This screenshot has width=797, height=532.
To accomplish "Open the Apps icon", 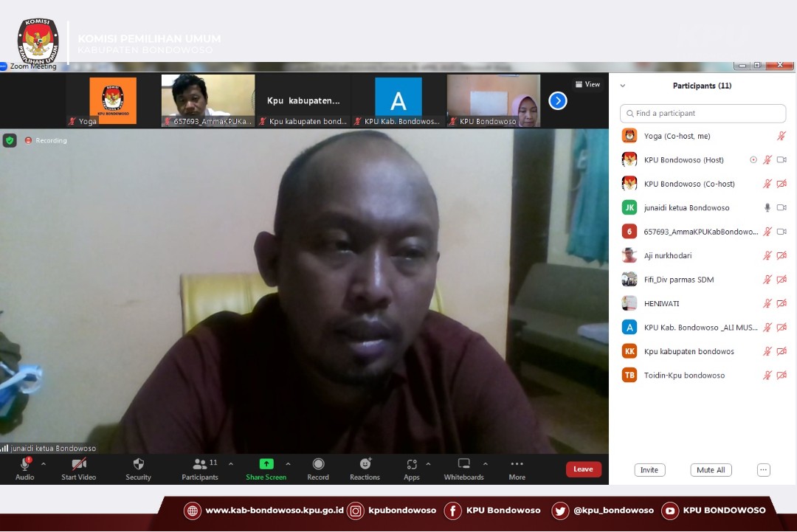I will 411,464.
